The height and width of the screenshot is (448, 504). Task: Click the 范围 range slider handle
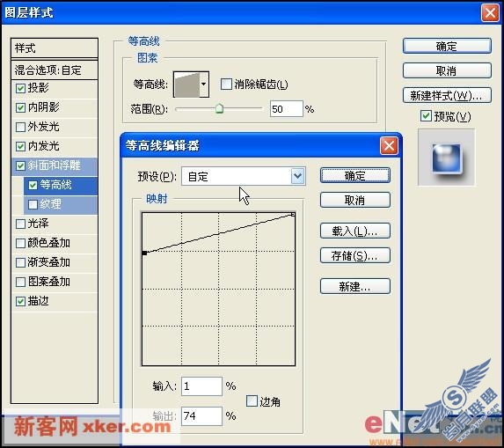219,108
